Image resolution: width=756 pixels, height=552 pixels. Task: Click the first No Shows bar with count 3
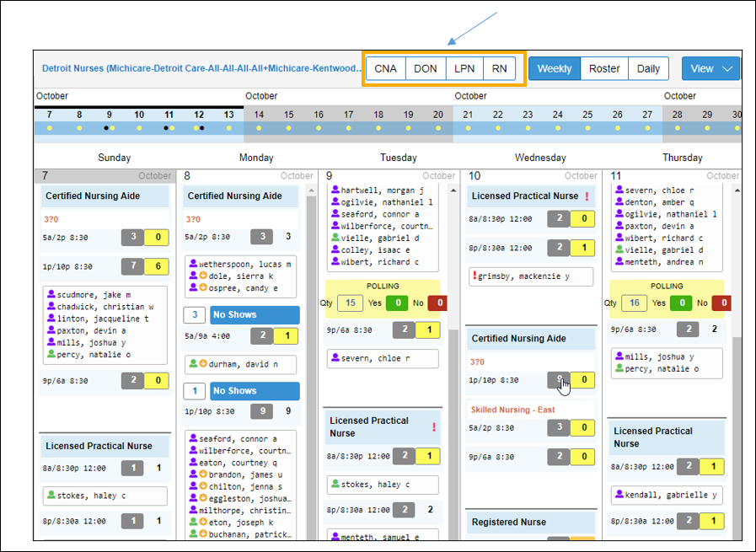(x=255, y=315)
